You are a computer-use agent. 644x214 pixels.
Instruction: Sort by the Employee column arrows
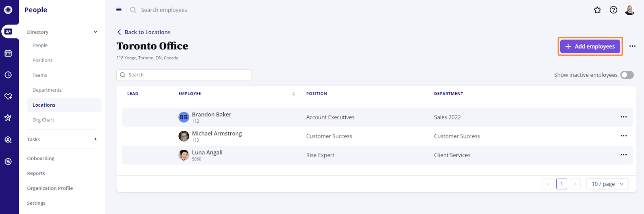(293, 94)
